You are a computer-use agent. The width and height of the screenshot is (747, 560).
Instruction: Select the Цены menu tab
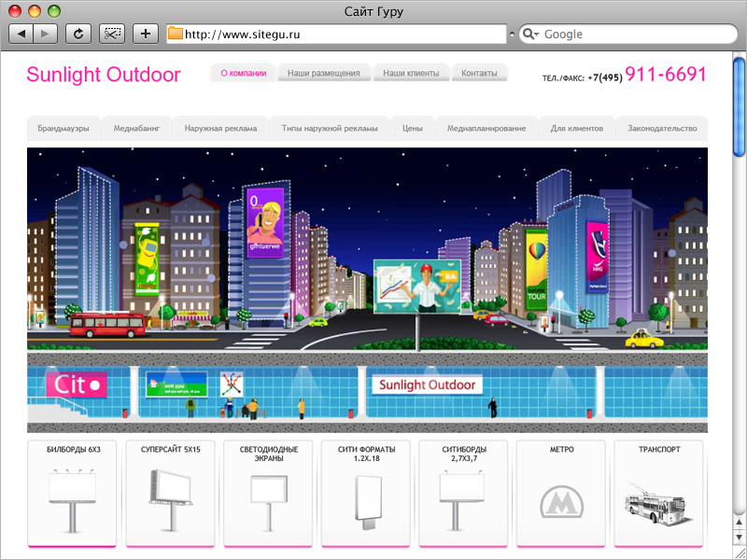pos(413,128)
